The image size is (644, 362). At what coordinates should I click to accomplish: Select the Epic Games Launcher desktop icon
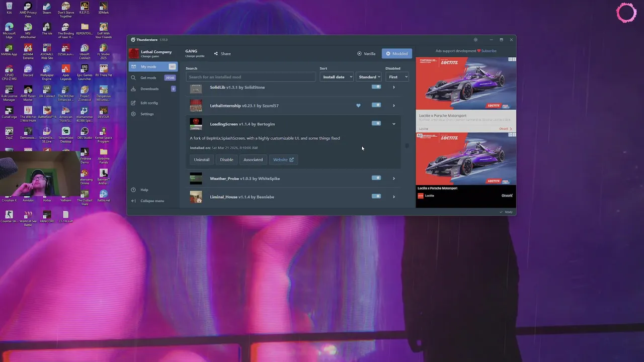[85, 72]
